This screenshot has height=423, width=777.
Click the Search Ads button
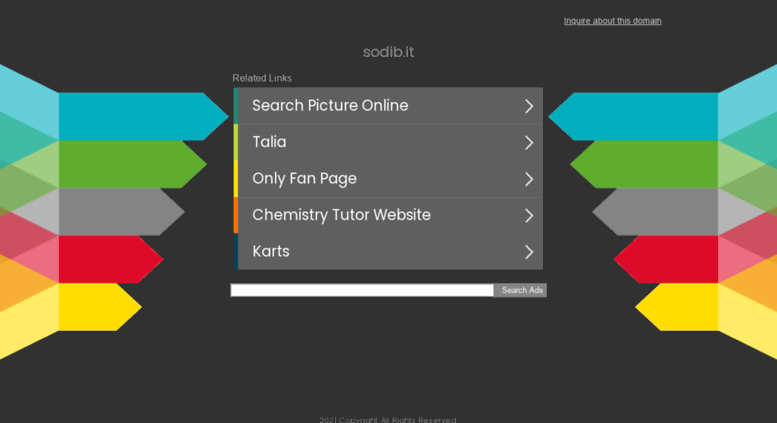(521, 290)
